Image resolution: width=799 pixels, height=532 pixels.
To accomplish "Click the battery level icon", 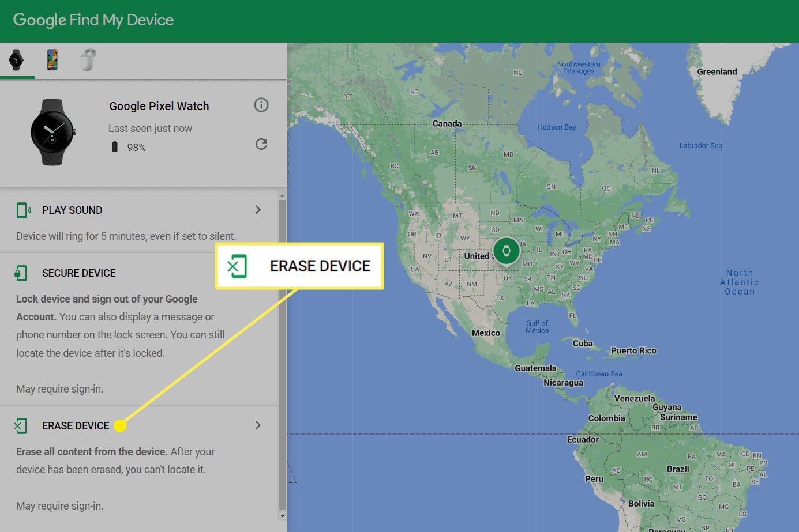I will click(x=114, y=147).
